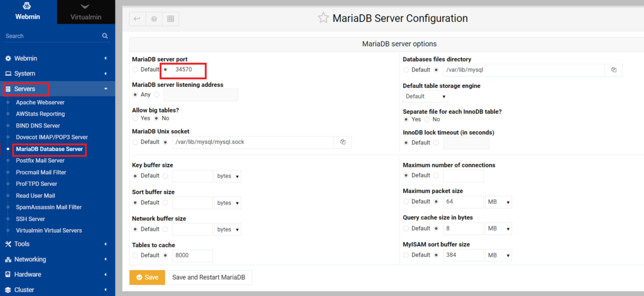Open Default table storage engine dropdown

426,97
